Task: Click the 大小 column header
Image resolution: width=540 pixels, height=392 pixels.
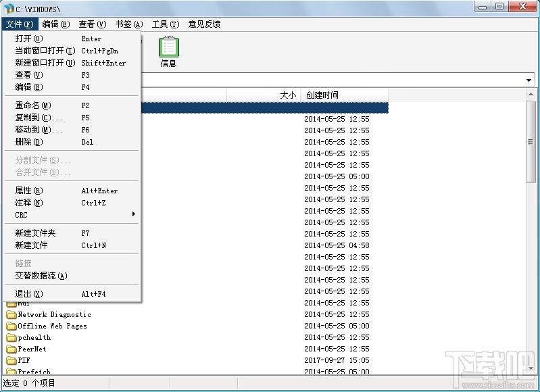Action: pos(264,95)
